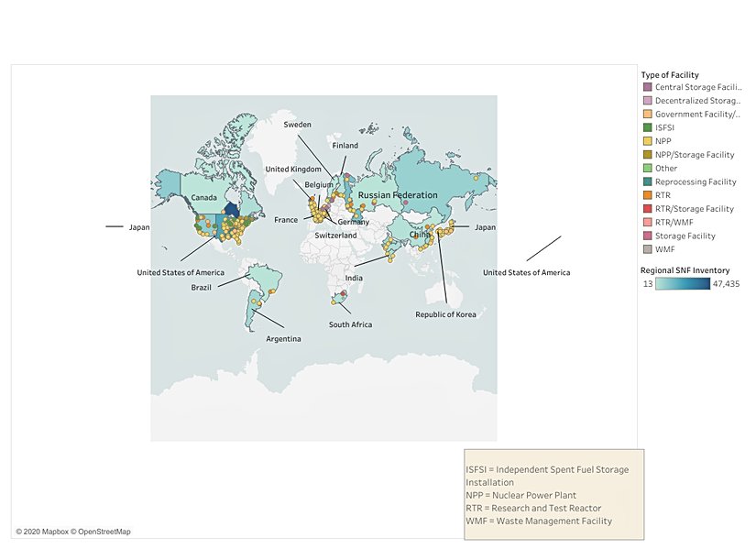Viewport: 756px width, 549px height.
Task: Click the Regional SNF Inventory gradient bar
Action: [x=683, y=284]
